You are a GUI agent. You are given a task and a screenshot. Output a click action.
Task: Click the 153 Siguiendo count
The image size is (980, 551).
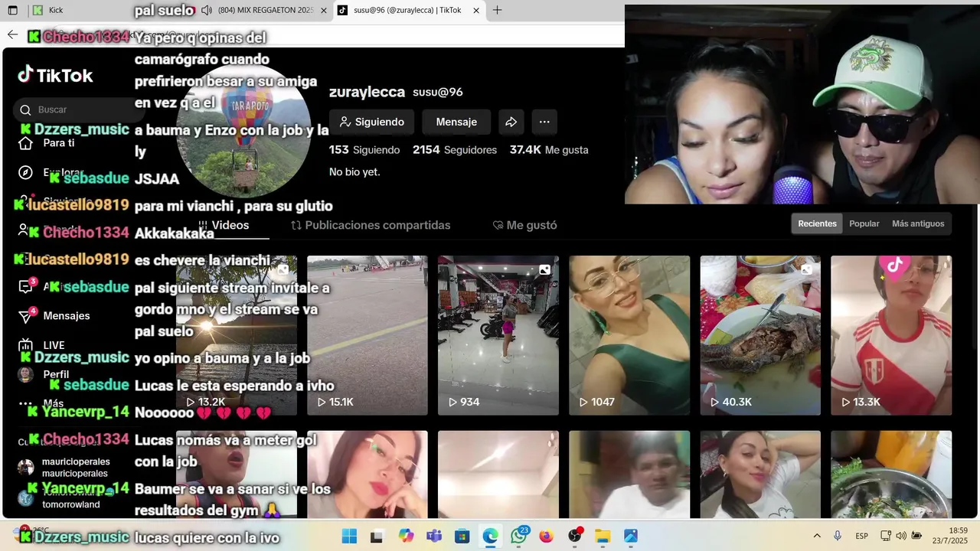(x=364, y=150)
